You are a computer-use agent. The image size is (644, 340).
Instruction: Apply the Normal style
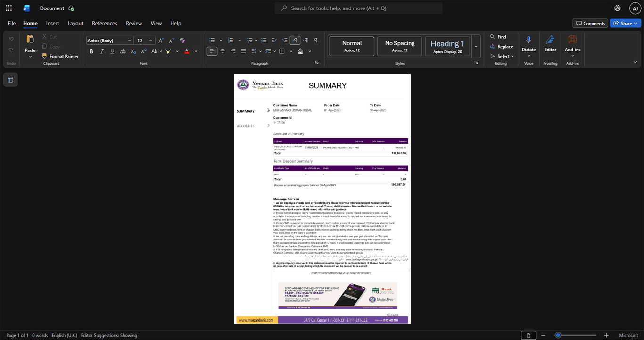[x=352, y=46]
